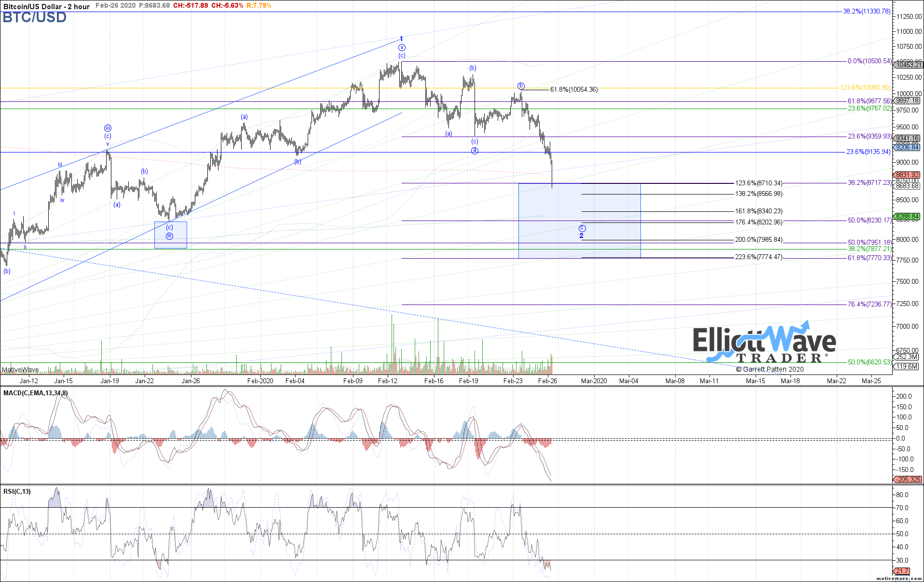Click the 38.2%(8717.23) retracement label

[x=870, y=183]
